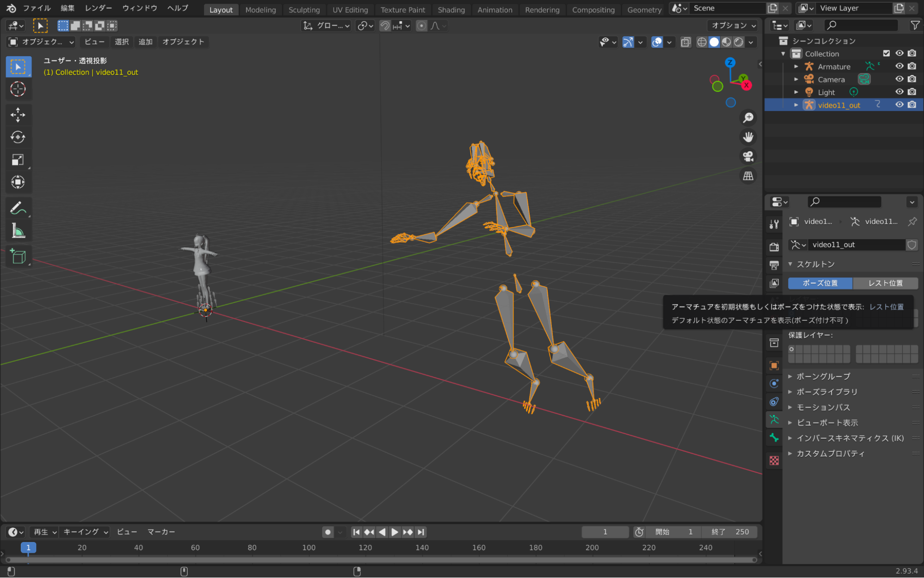924x578 pixels.
Task: Switch to the UV Editing workspace tab
Action: [350, 10]
